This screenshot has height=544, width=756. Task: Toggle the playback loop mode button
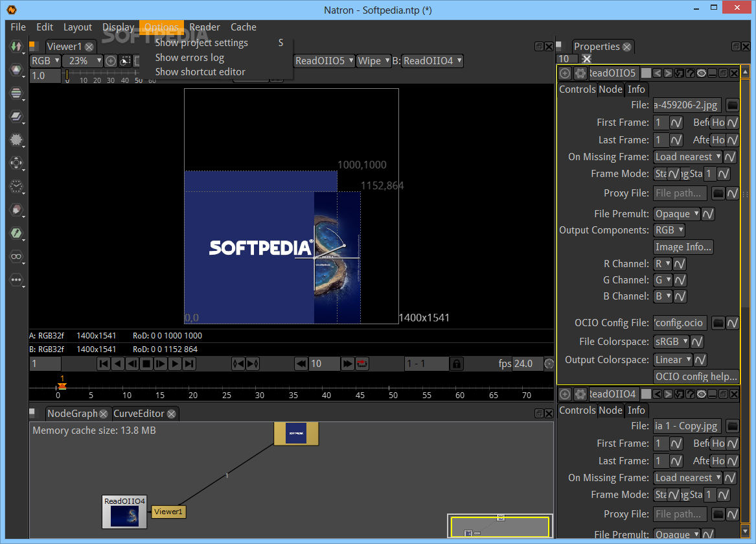[x=362, y=364]
